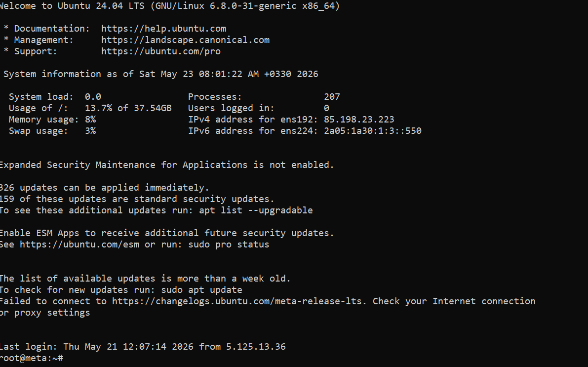Click the Processes count 207

coord(332,97)
